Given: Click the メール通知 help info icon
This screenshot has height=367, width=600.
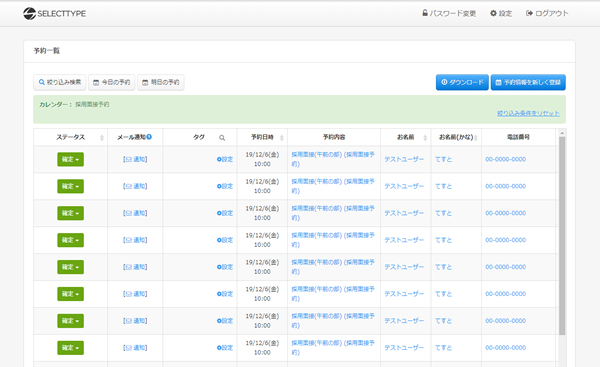Looking at the screenshot, I should pyautogui.click(x=149, y=137).
